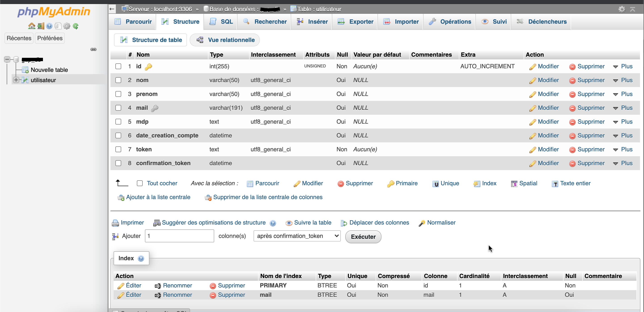Tick the checkbox for the mdp column
The height and width of the screenshot is (312, 644).
coord(118,122)
